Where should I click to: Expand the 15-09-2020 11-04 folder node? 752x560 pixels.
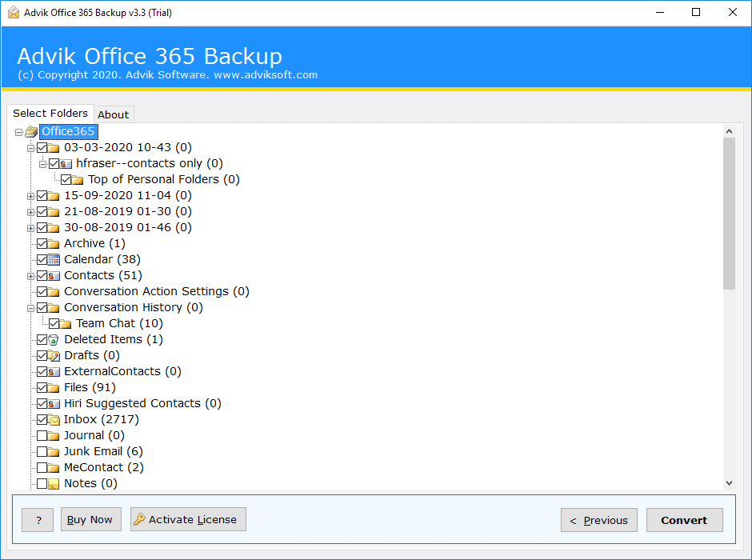coord(30,196)
